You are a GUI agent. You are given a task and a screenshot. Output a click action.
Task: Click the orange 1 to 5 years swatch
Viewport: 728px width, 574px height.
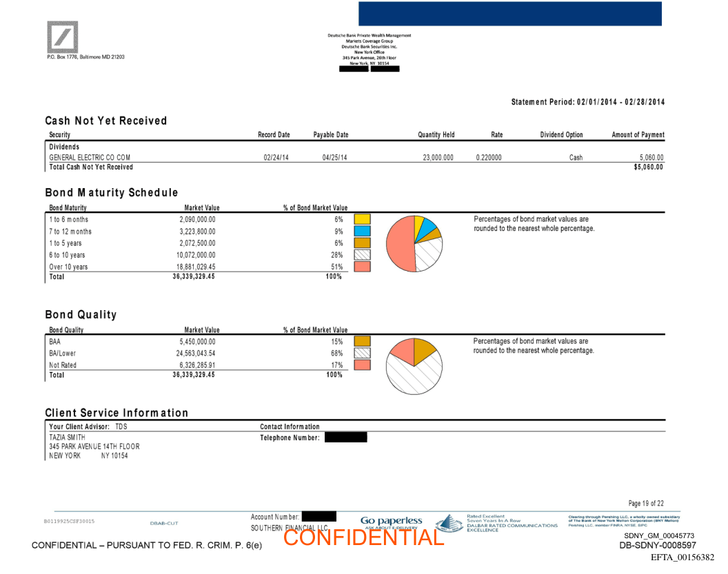[362, 243]
